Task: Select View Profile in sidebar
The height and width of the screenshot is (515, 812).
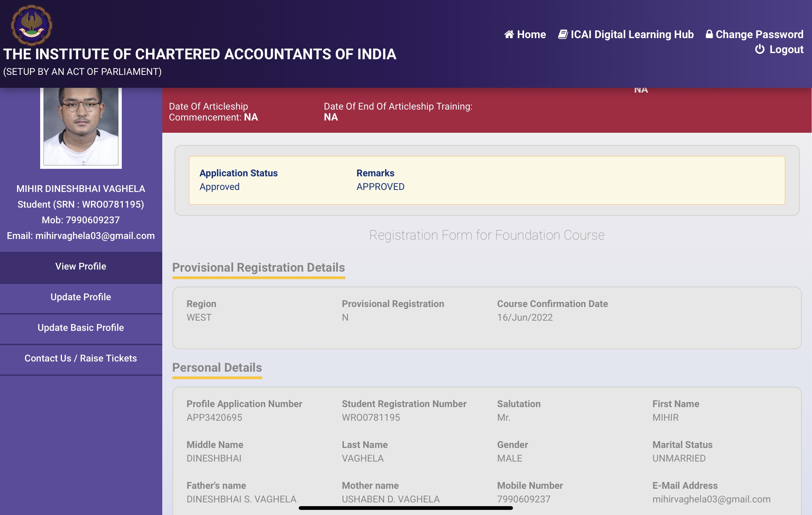Action: click(81, 267)
